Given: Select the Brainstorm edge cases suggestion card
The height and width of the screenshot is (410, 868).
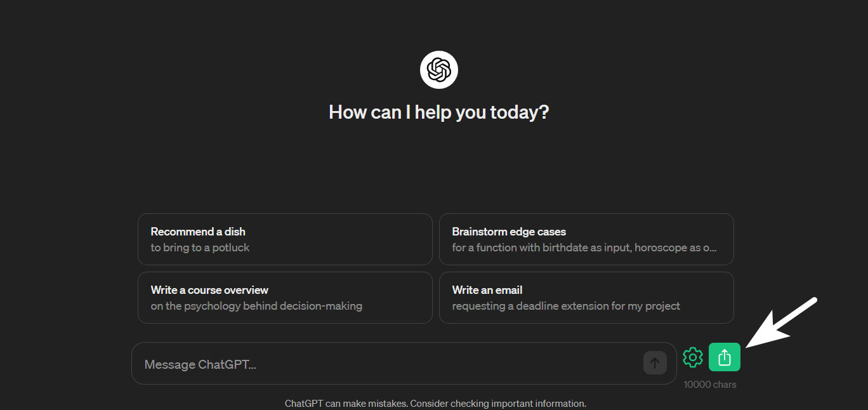Looking at the screenshot, I should coord(586,239).
